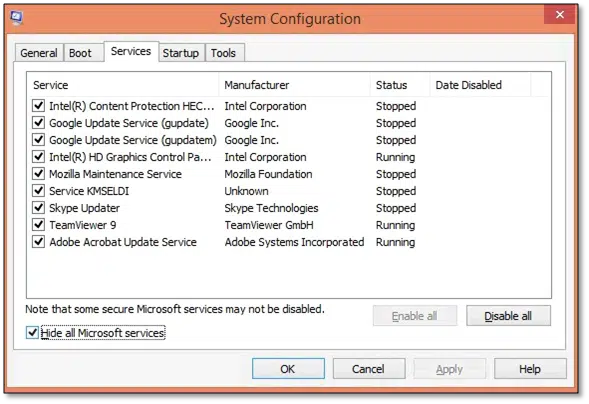
Task: Click the Unknown manufacturer cell
Action: pyautogui.click(x=246, y=191)
